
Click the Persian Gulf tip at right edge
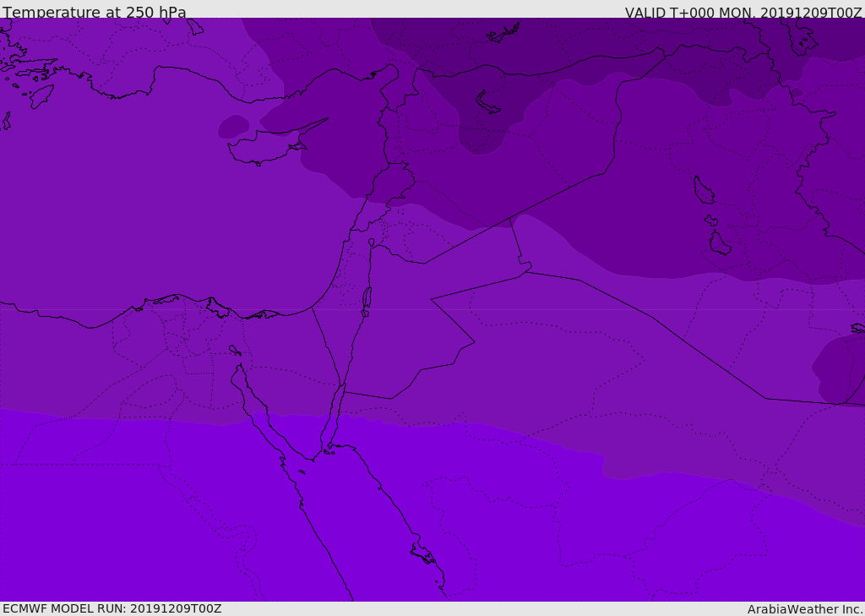coord(858,327)
